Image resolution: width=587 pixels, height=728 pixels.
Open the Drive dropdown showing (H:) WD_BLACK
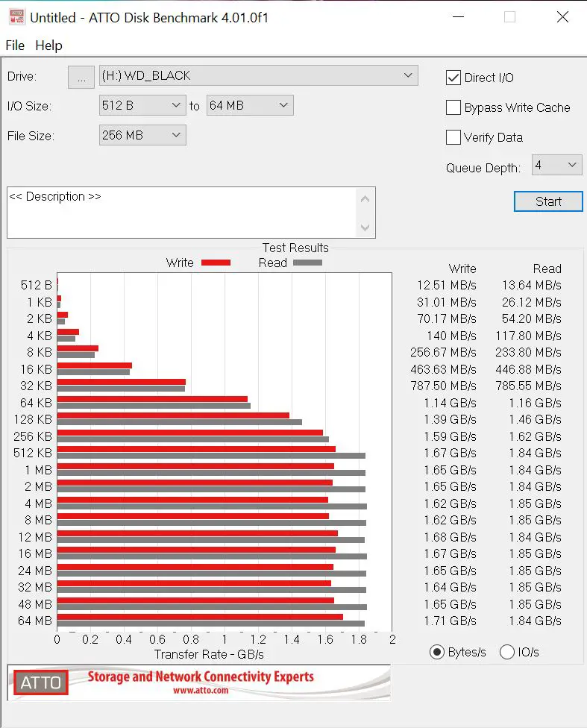259,75
